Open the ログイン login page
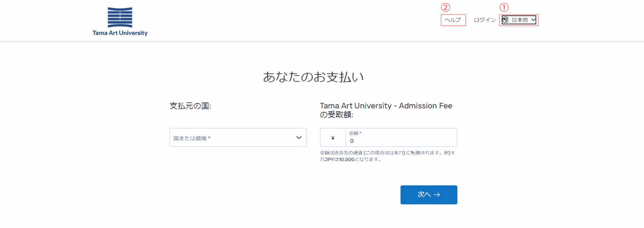This screenshot has height=228, width=644. tap(484, 20)
